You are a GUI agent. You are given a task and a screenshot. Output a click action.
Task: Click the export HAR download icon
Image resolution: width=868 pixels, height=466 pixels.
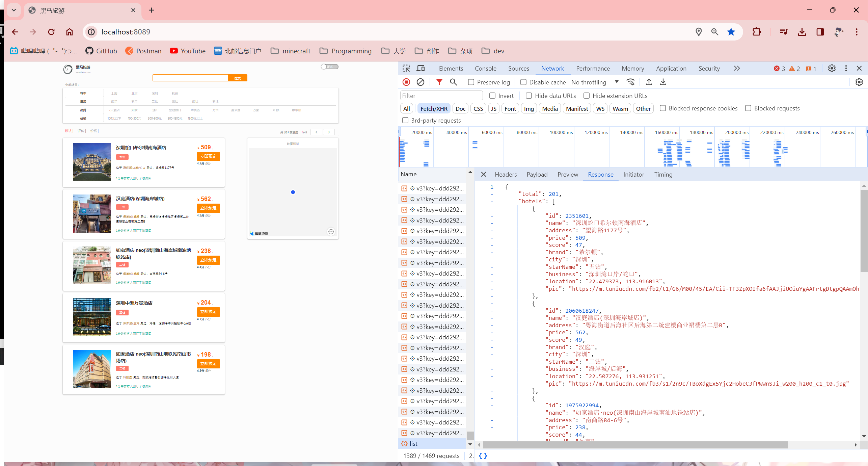click(x=663, y=82)
